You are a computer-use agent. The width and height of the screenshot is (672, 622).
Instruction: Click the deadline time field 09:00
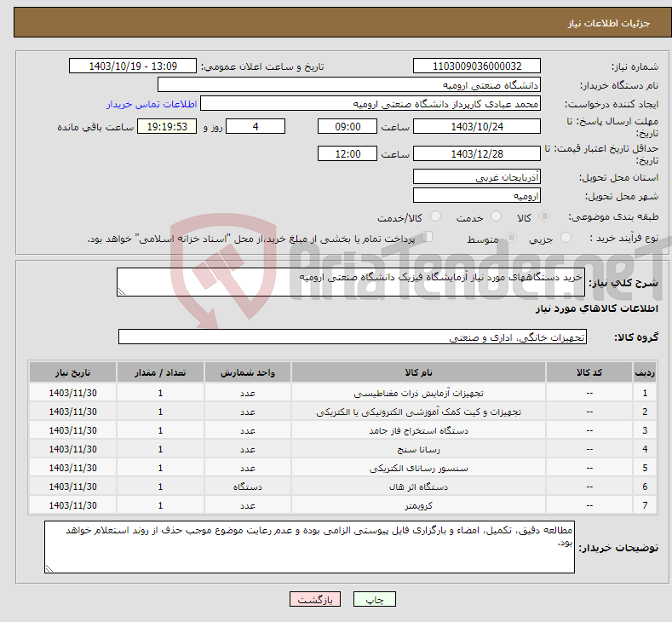[347, 126]
